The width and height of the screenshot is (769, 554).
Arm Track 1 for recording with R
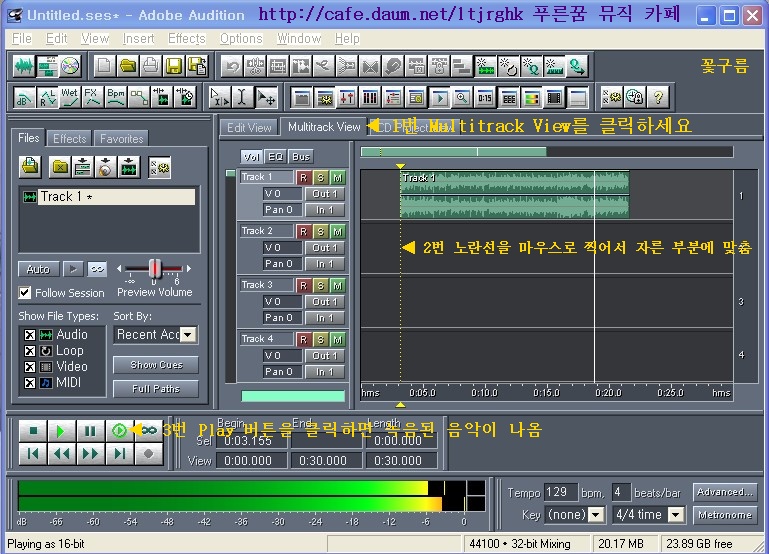pyautogui.click(x=304, y=177)
